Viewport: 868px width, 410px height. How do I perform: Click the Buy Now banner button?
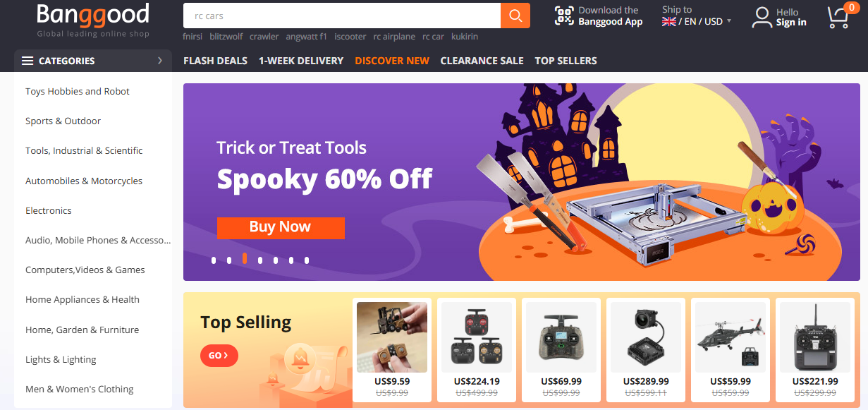[281, 227]
